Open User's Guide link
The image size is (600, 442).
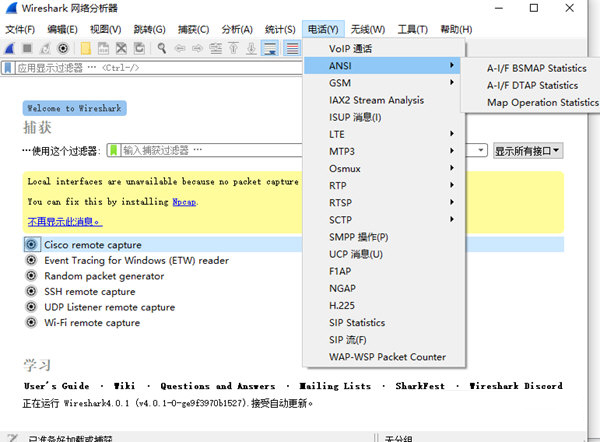(x=57, y=386)
